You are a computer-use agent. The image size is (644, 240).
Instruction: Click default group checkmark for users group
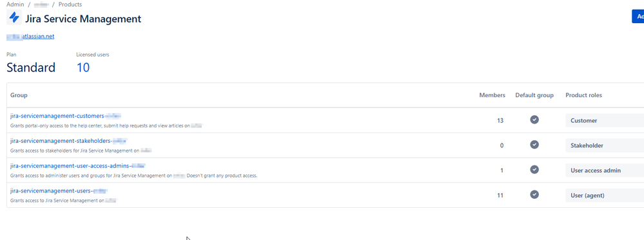[534, 194]
